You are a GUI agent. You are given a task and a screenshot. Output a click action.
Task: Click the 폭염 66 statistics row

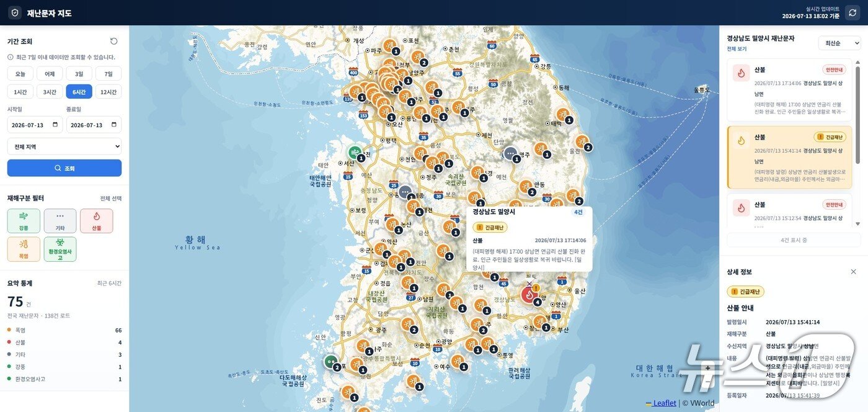(64, 330)
